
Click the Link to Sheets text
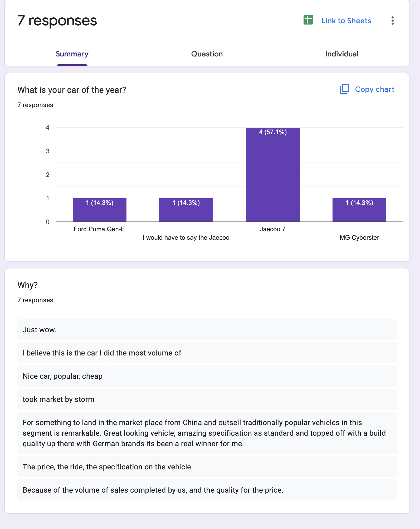coord(346,21)
